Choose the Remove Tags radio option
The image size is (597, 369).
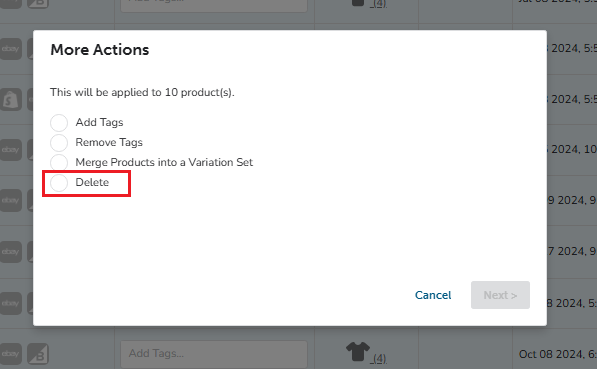(59, 142)
